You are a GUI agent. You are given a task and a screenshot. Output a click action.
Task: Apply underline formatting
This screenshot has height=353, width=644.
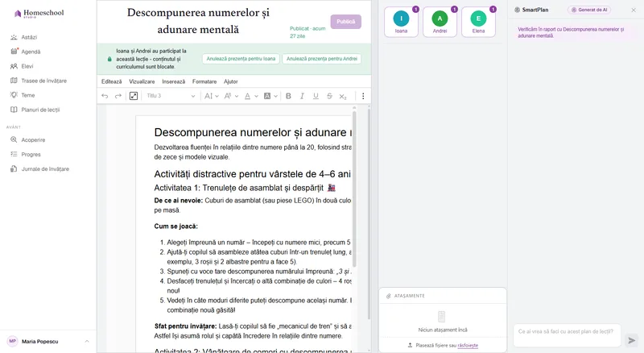(x=316, y=96)
